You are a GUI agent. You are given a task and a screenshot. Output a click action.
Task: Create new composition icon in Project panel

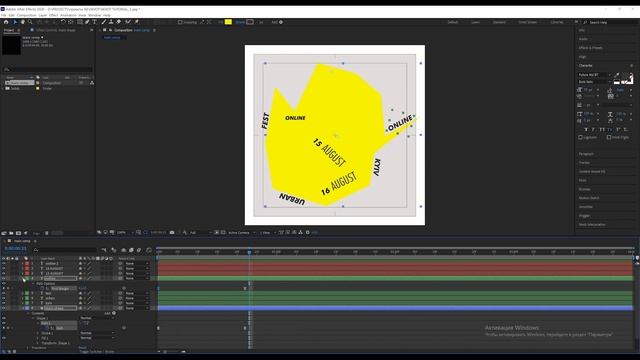18,233
